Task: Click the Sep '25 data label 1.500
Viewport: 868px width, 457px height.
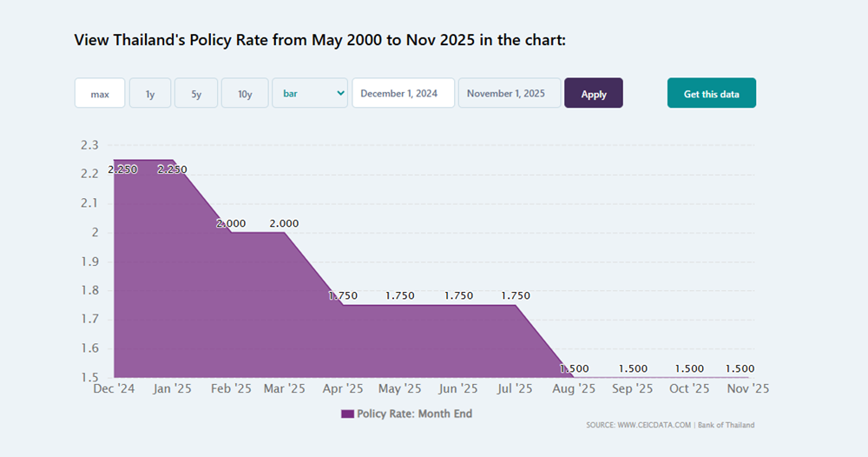Action: pyautogui.click(x=633, y=369)
